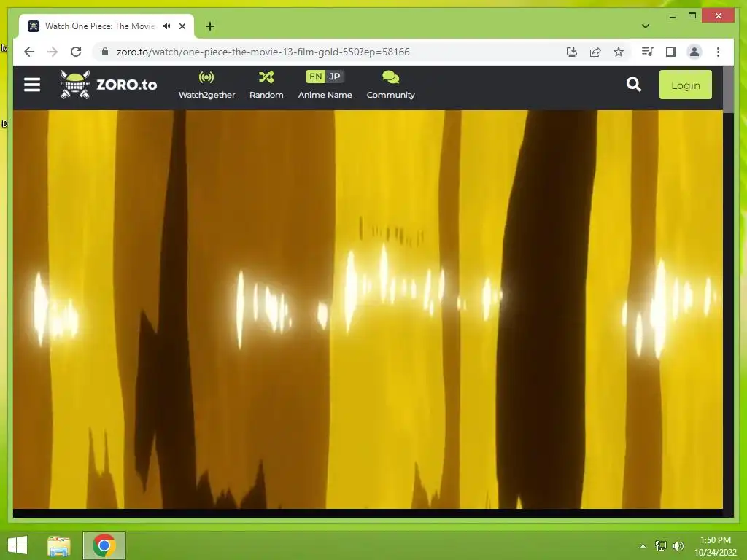
Task: Show hidden system tray icons
Action: (x=643, y=546)
